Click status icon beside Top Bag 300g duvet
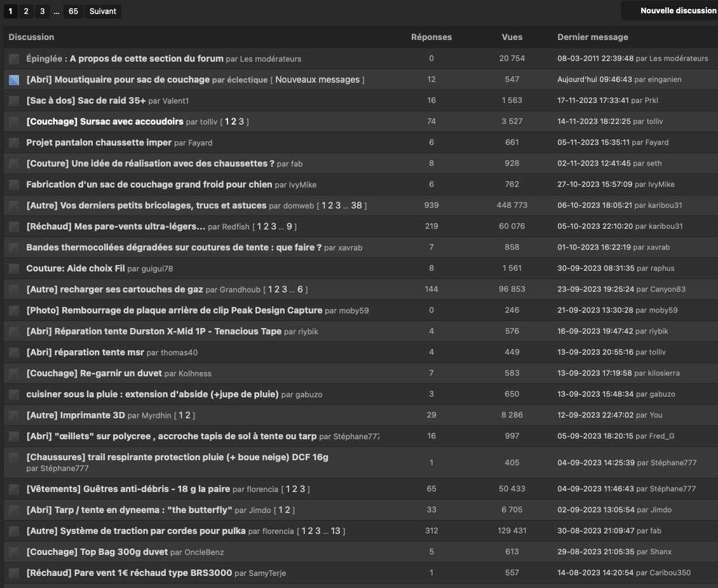718x588 pixels. (14, 552)
